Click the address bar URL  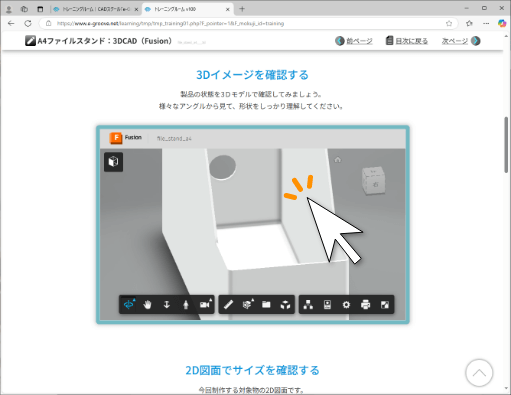click(x=170, y=23)
